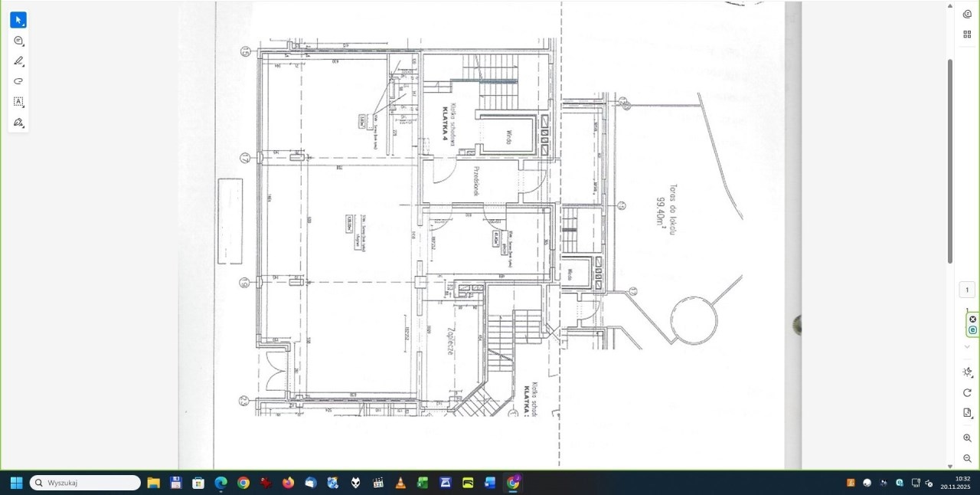Open the top right comments panel icon
This screenshot has height=495, width=980.
[x=967, y=14]
